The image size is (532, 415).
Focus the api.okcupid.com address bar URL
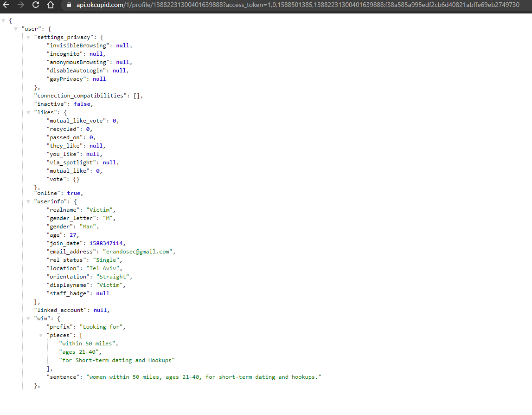point(298,5)
